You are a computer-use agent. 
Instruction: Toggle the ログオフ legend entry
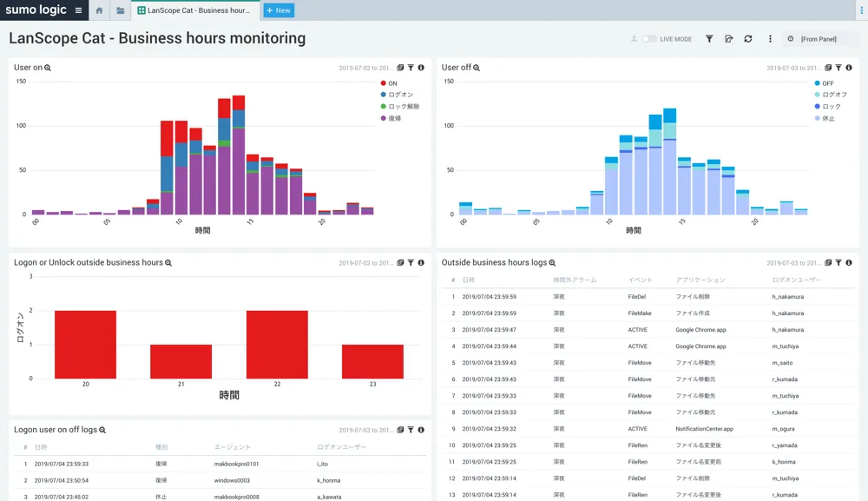pos(831,95)
